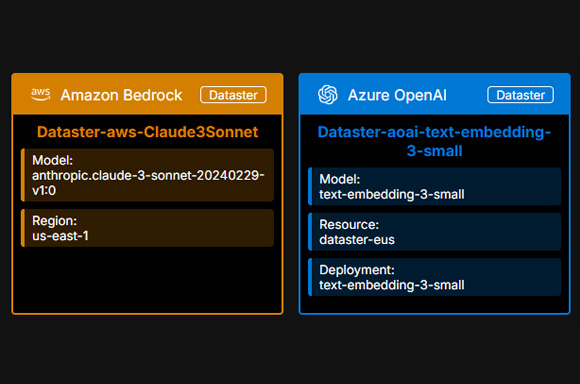Click Dataster badge on Azure OpenAI card
Screen dimensions: 580x384
(x=520, y=95)
